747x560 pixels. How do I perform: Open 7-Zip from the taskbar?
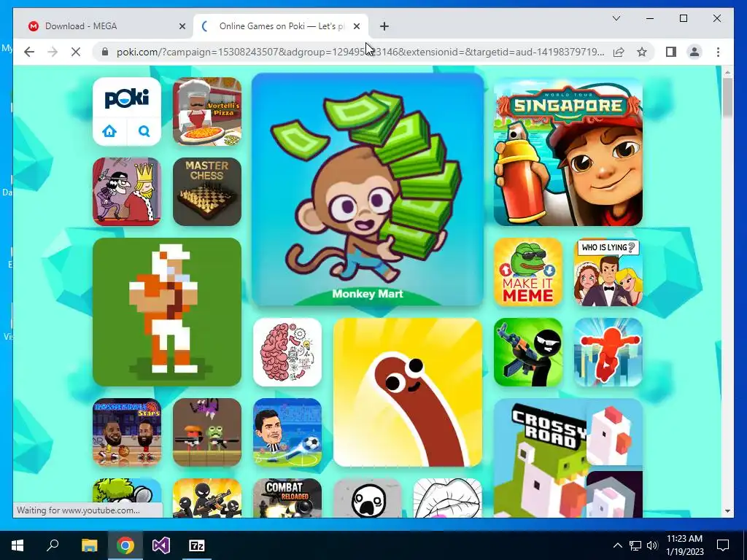pyautogui.click(x=197, y=545)
